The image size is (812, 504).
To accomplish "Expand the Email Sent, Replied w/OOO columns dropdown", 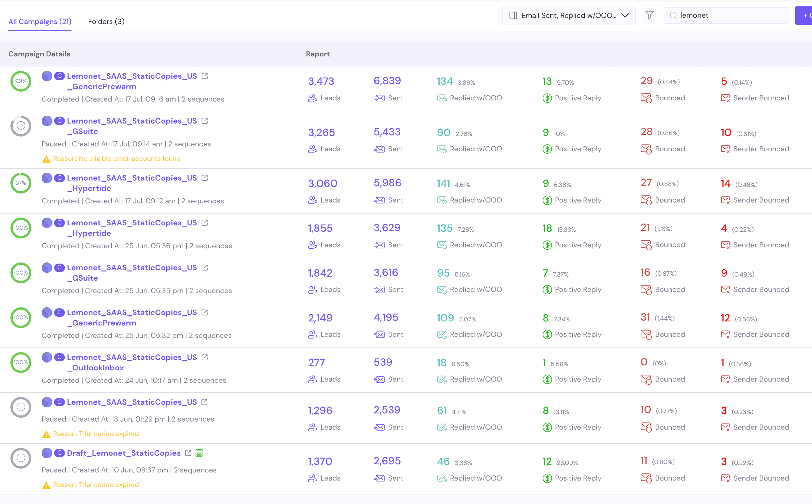I will tap(625, 15).
